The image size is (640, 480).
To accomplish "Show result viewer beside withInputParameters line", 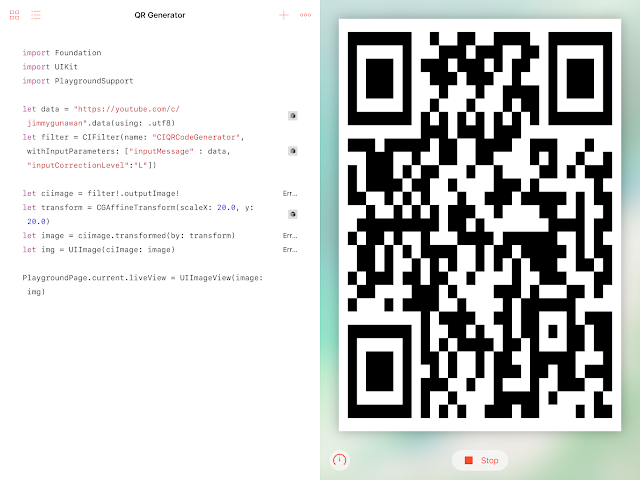I will (293, 151).
